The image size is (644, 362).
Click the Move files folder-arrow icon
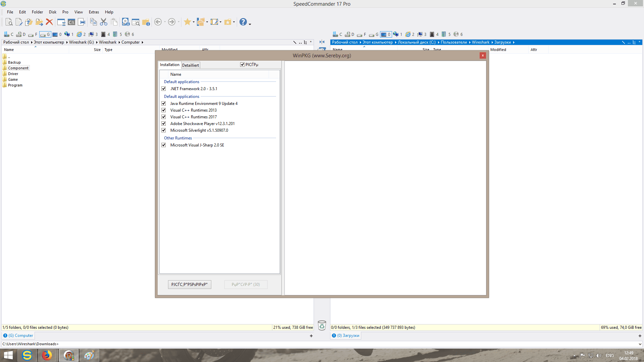point(39,22)
